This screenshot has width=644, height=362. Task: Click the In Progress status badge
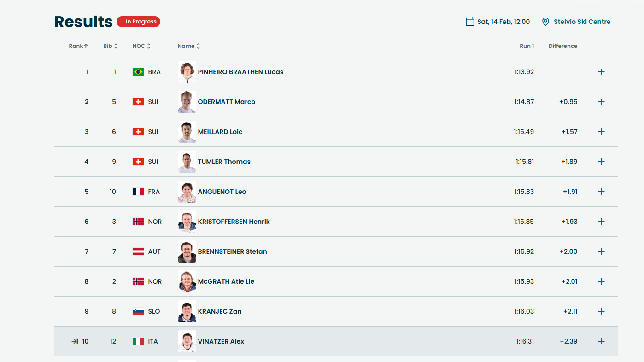tap(138, 22)
